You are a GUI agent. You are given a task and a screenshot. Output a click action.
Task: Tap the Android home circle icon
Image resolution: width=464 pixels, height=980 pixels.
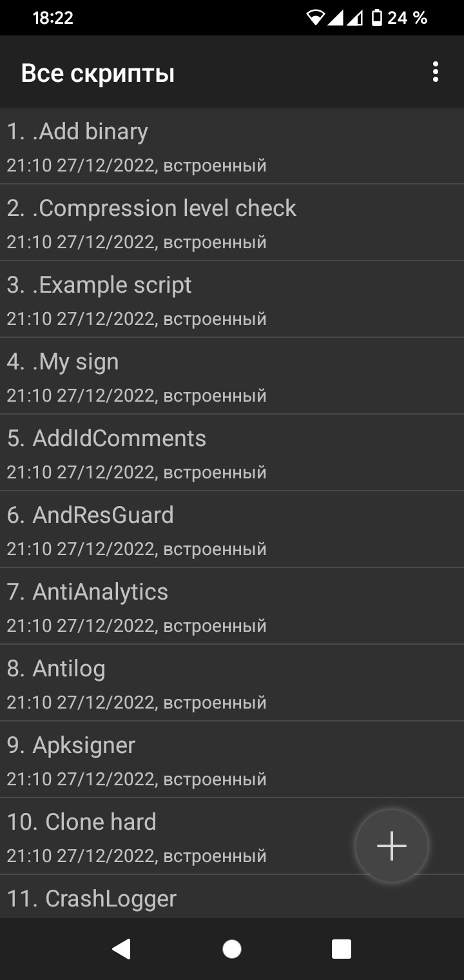point(232,949)
